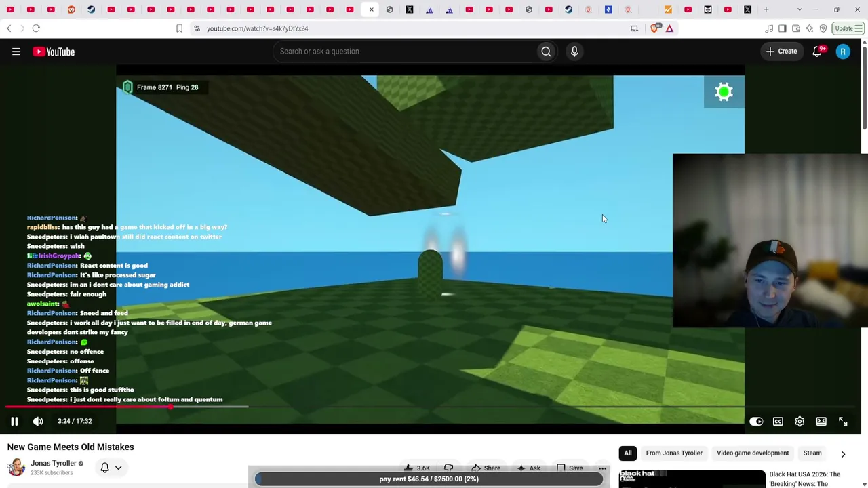Screen dimensions: 868x488
Task: Open the Brave VPN icon
Action: coord(823,28)
